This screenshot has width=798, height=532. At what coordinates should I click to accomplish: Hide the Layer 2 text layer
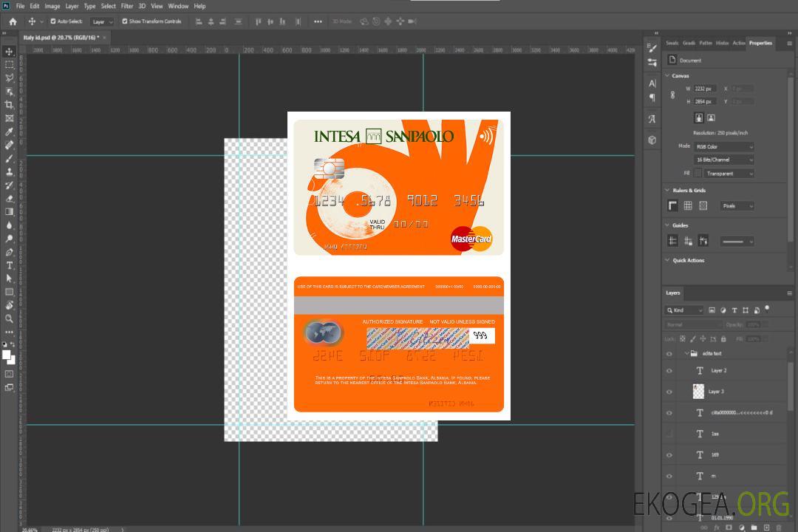point(669,371)
